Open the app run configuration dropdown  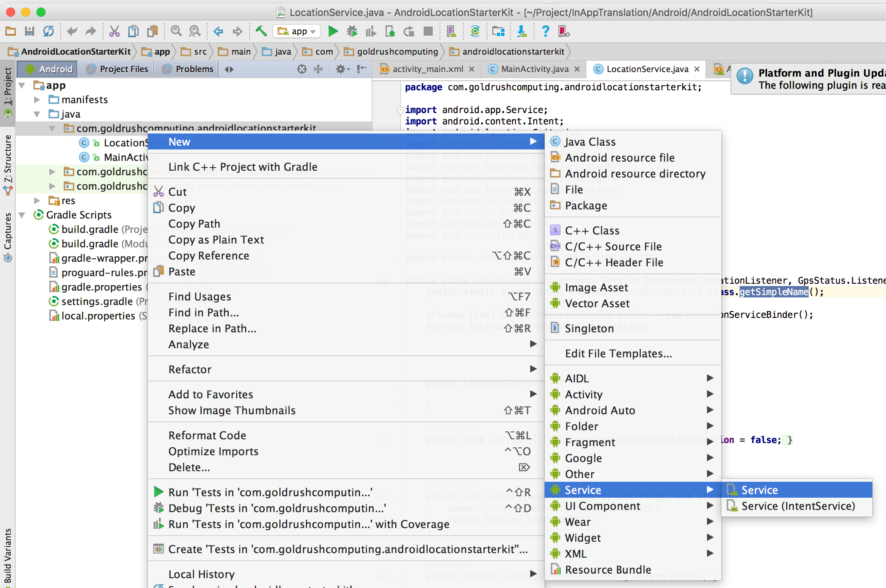point(296,31)
